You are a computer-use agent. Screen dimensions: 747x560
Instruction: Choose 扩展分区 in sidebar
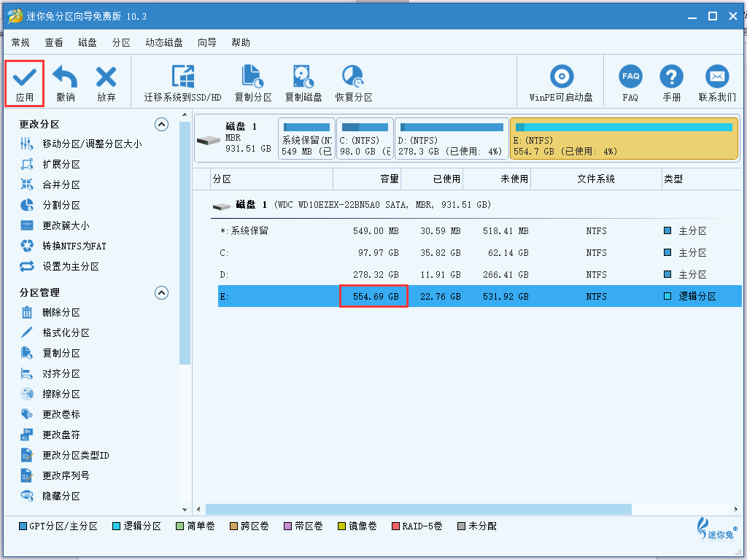point(50,164)
